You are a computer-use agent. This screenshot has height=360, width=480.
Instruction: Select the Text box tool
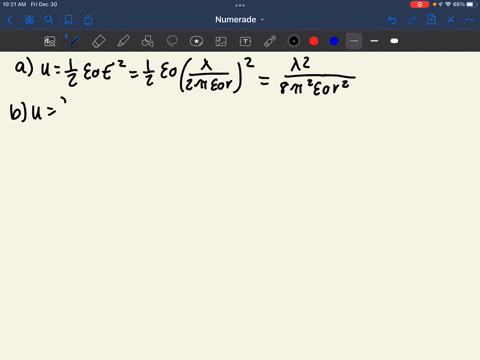[245, 41]
